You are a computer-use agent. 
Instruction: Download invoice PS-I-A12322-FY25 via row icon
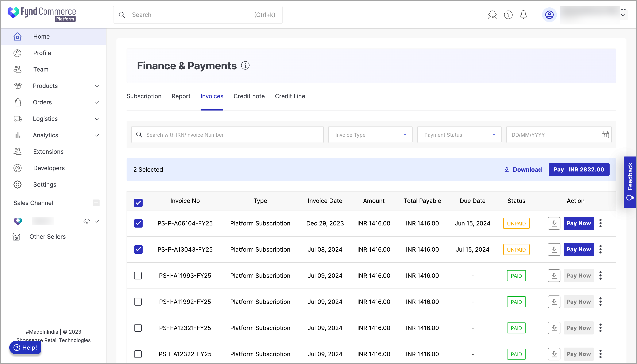coord(554,354)
